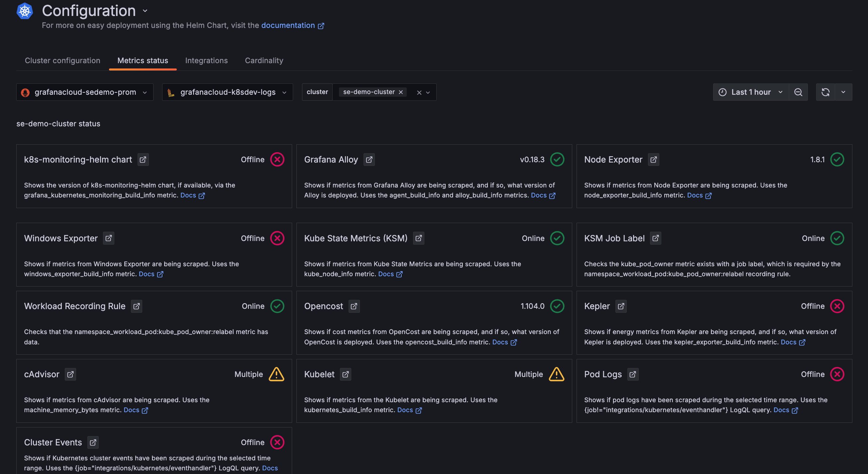Open the grafanacloud-k8sdev-logs datasource dropdown
This screenshot has width=868, height=474.
pos(285,92)
